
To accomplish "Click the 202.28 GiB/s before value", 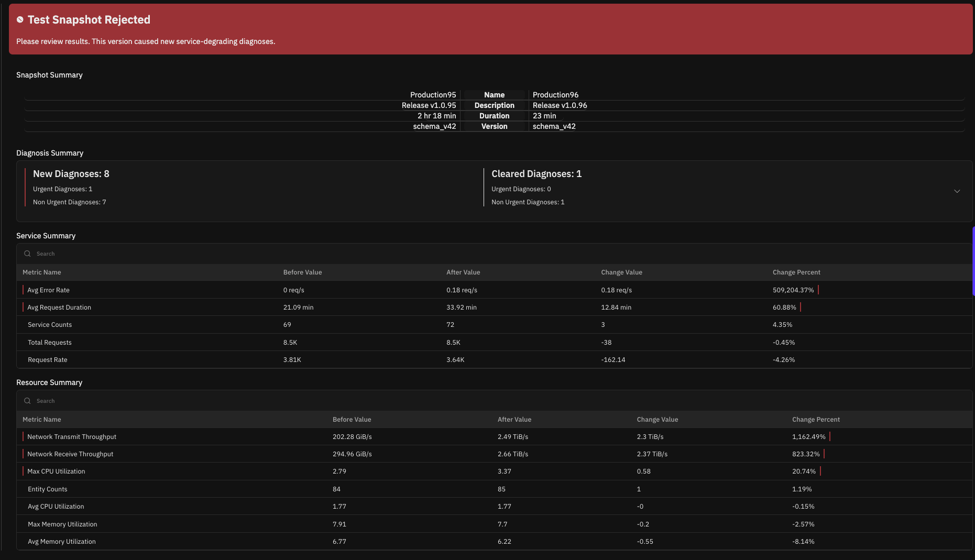I will pyautogui.click(x=352, y=437).
